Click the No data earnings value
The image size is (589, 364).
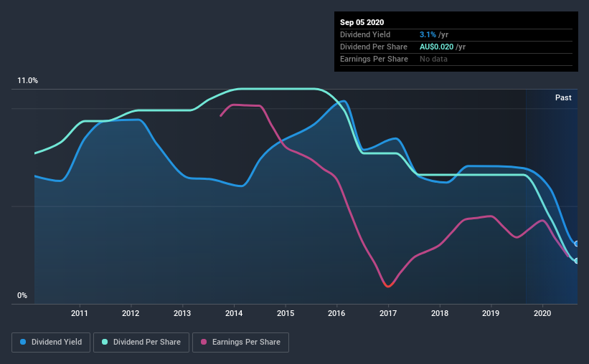tap(433, 59)
